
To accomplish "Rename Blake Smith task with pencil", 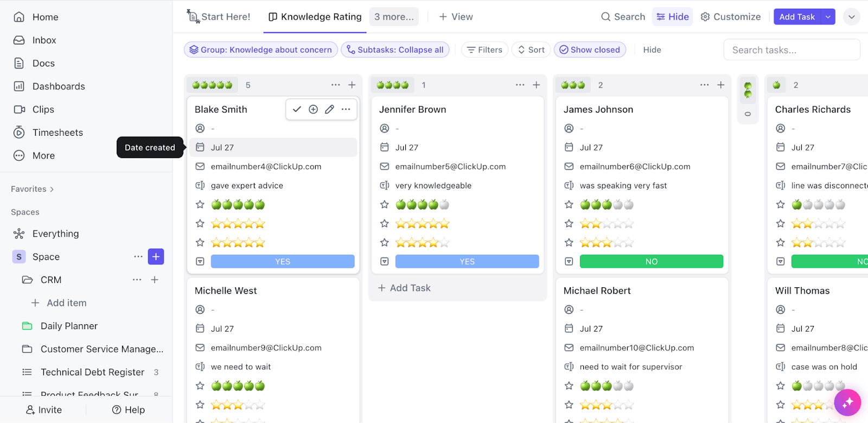I will (x=329, y=109).
